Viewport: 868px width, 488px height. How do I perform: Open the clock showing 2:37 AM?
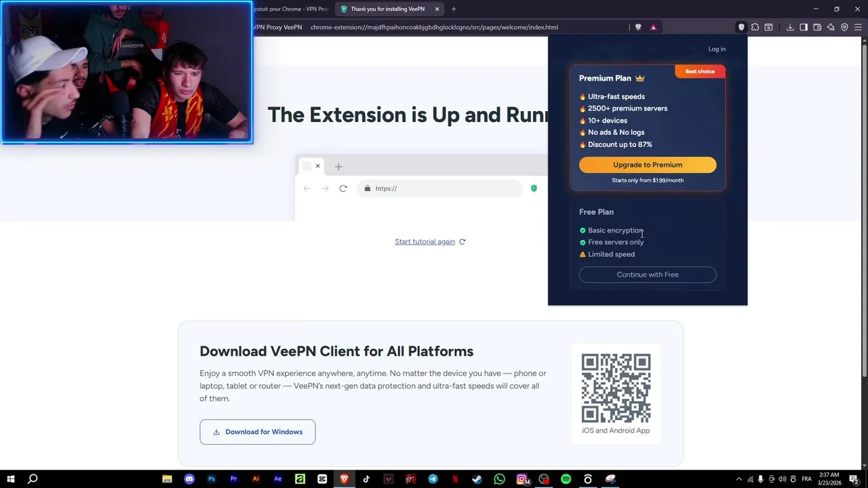tap(829, 479)
